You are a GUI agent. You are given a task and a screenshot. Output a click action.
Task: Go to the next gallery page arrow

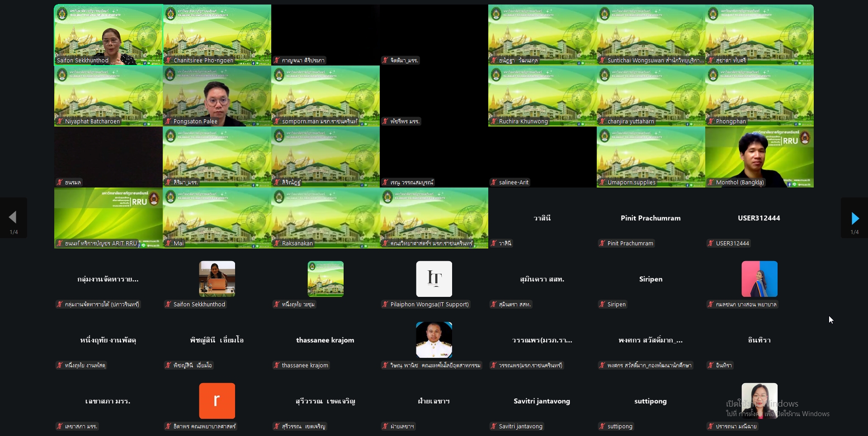click(854, 218)
